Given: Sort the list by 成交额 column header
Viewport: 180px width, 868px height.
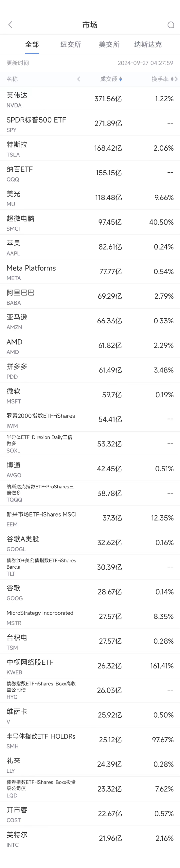Looking at the screenshot, I should (108, 79).
